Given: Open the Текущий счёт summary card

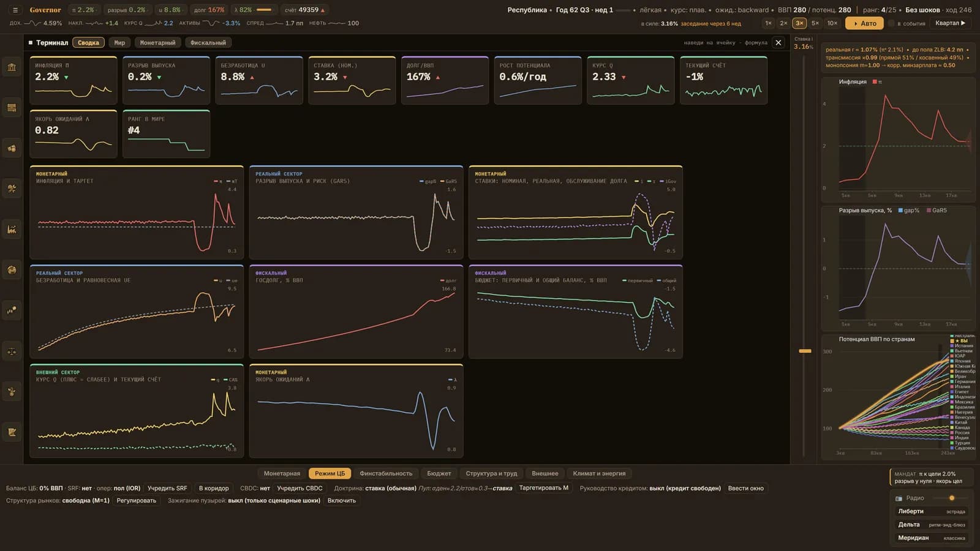Looking at the screenshot, I should pos(723,80).
